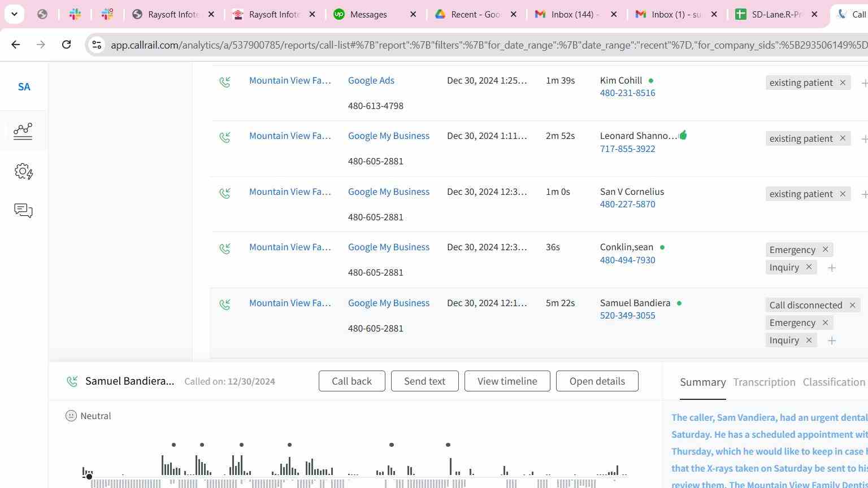
Task: Click the green thumbs-up icon beside Leonard Shannon
Action: [683, 135]
